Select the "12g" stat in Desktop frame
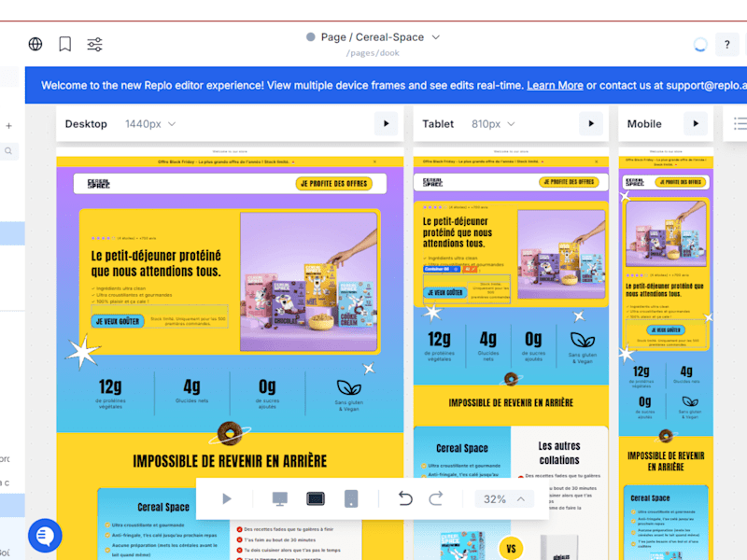Screen dimensions: 747x560 click(x=110, y=386)
